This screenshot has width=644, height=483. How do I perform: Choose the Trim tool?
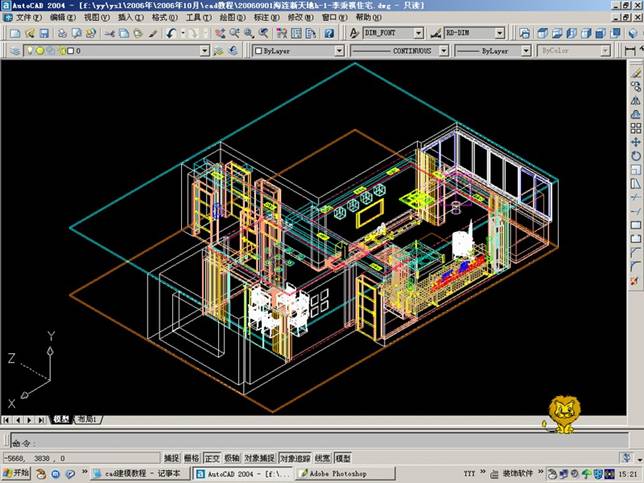(x=636, y=197)
